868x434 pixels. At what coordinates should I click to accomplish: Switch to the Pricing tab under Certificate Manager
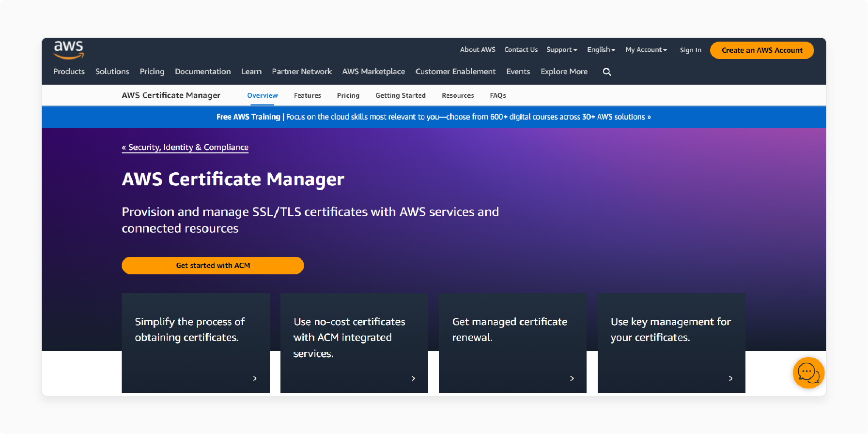click(348, 96)
